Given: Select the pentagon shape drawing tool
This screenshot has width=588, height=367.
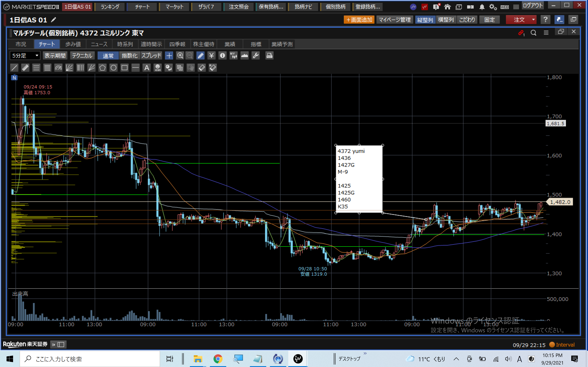Looking at the screenshot, I should click(102, 68).
